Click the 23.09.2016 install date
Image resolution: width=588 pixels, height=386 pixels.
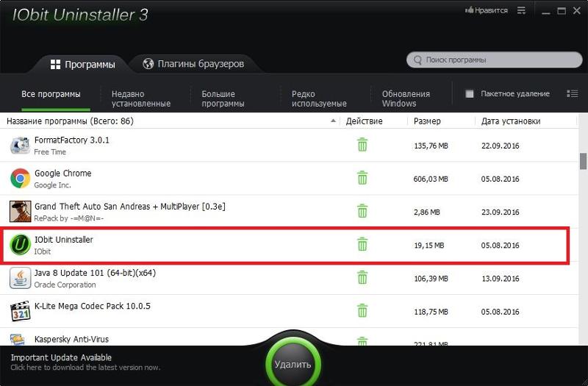coord(501,212)
